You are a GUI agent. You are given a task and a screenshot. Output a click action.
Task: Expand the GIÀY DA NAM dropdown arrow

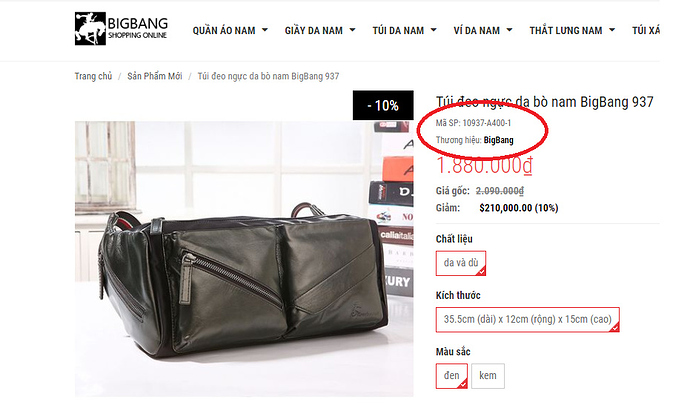coord(352,30)
